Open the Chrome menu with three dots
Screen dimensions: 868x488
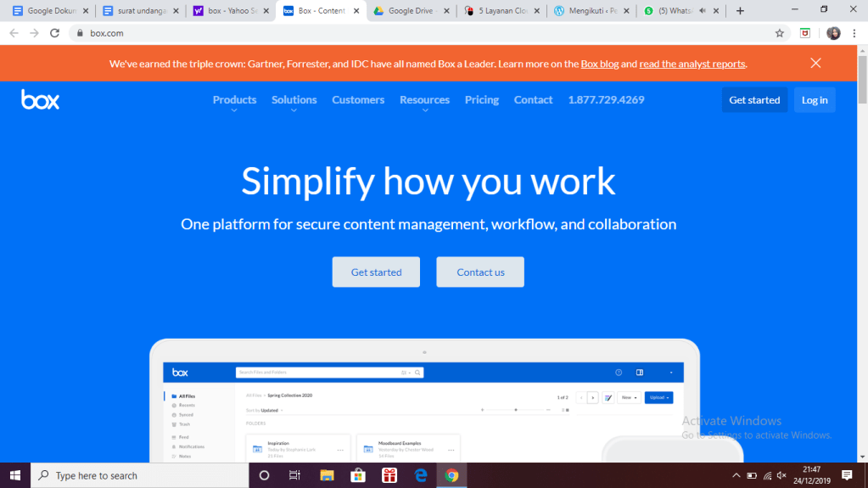855,33
